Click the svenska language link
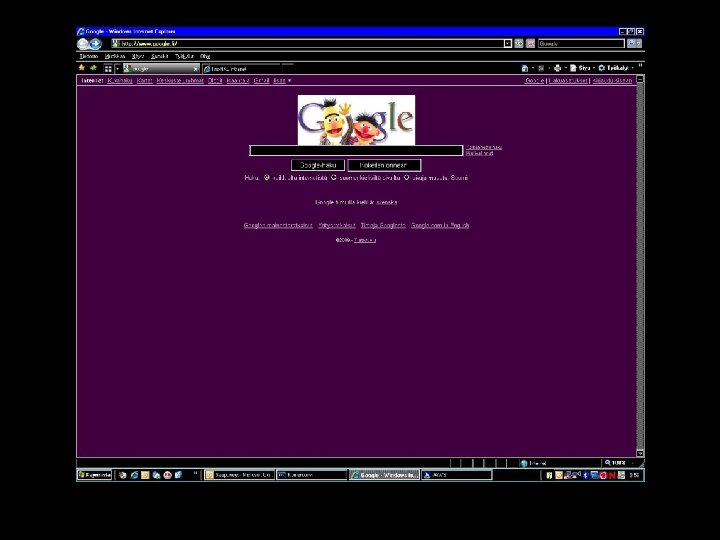 [x=387, y=202]
